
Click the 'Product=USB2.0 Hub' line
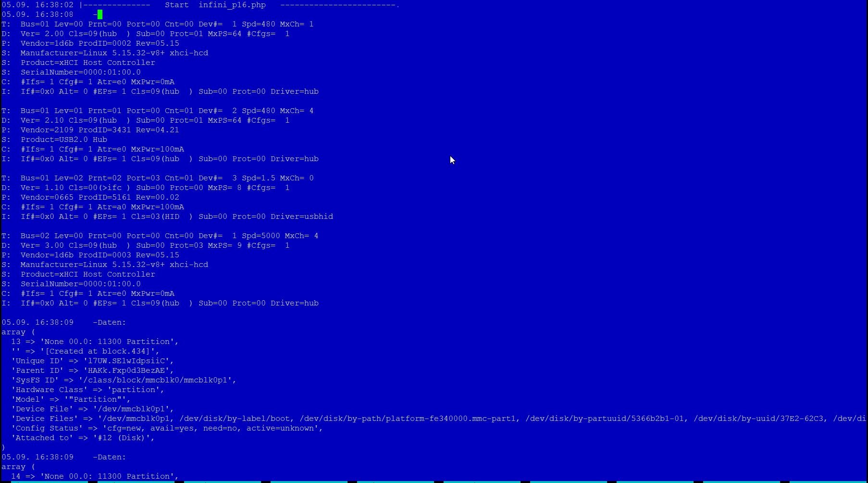pyautogui.click(x=63, y=140)
